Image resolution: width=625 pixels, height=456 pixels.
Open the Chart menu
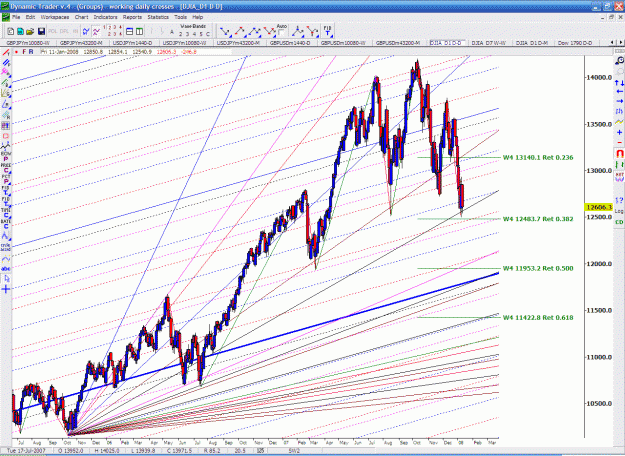tap(81, 17)
